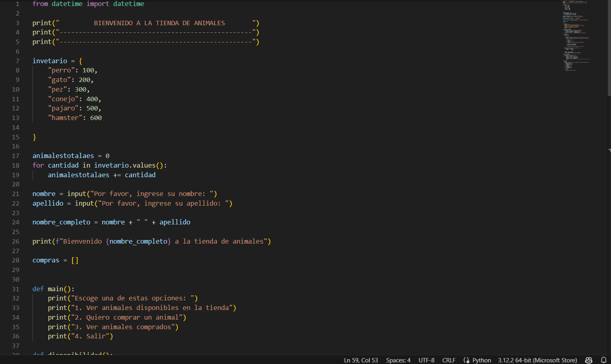The width and height of the screenshot is (611, 364).
Task: Click the "pez": 300 entry
Action: click(x=69, y=90)
